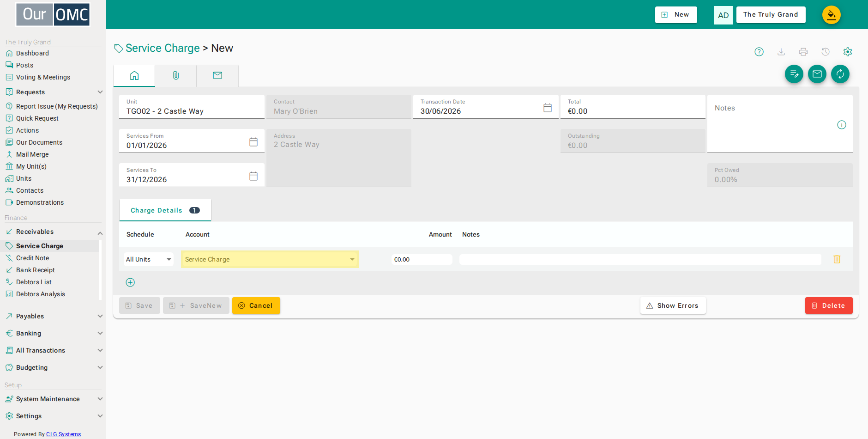Screen dimensions: 868x439
Task: Open the Service Charge account dropdown
Action: point(270,259)
